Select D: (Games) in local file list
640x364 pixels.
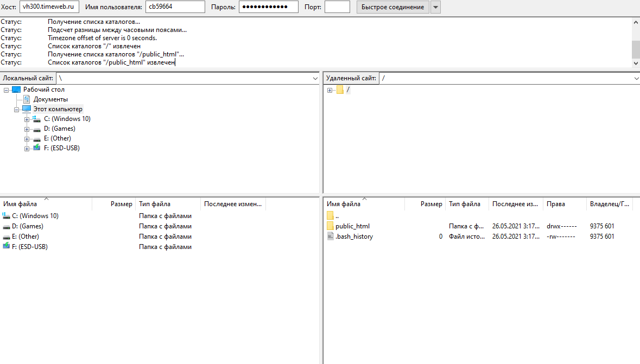(x=27, y=226)
